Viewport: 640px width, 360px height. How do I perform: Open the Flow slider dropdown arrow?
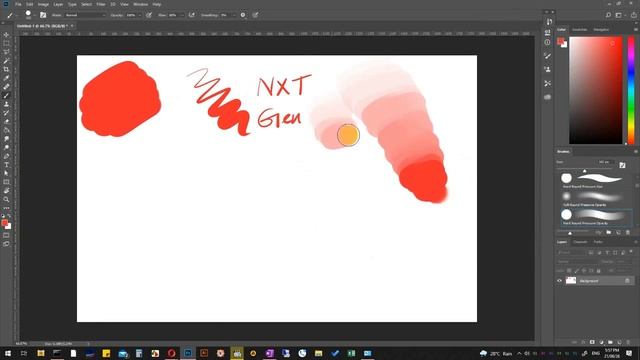(x=182, y=15)
